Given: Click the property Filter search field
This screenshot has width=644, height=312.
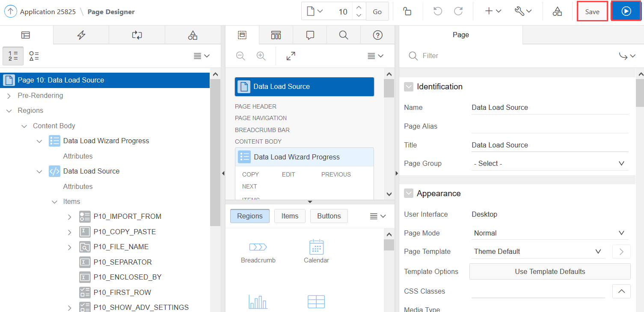Looking at the screenshot, I should coord(509,56).
